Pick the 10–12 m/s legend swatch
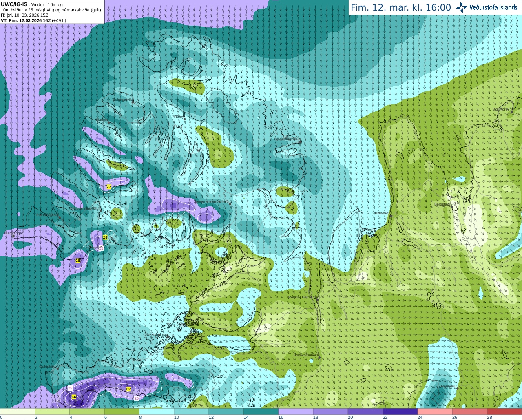Image resolution: width=522 pixels, height=420 pixels. [x=191, y=411]
